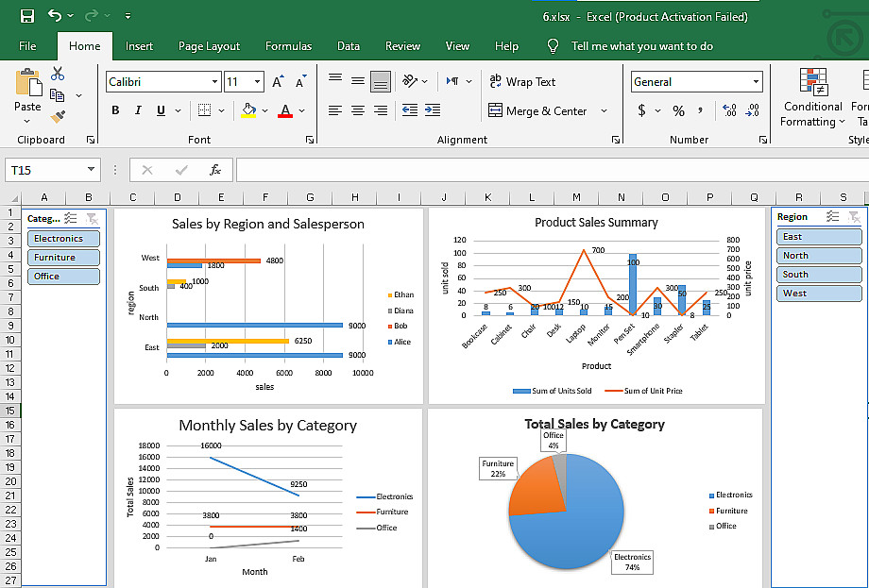Click Decrease Decimal icon
Viewport: 869px width, 588px height.
(752, 110)
